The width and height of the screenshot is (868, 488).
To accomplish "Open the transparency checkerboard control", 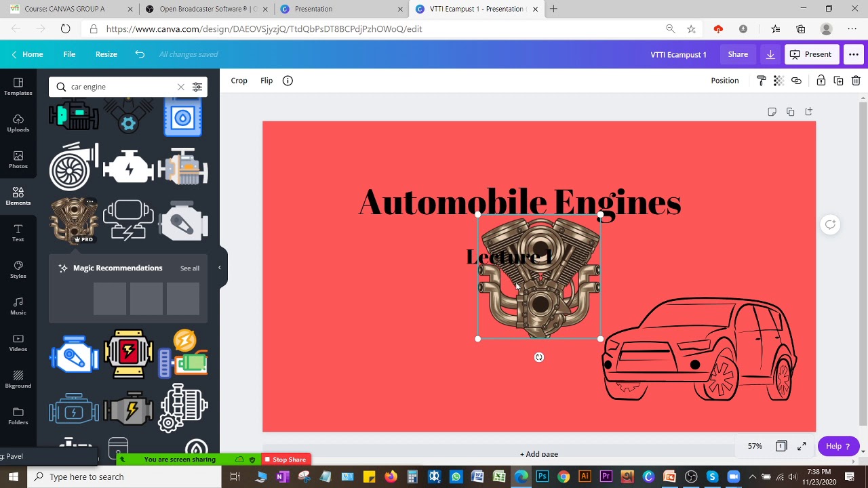I will pos(778,81).
